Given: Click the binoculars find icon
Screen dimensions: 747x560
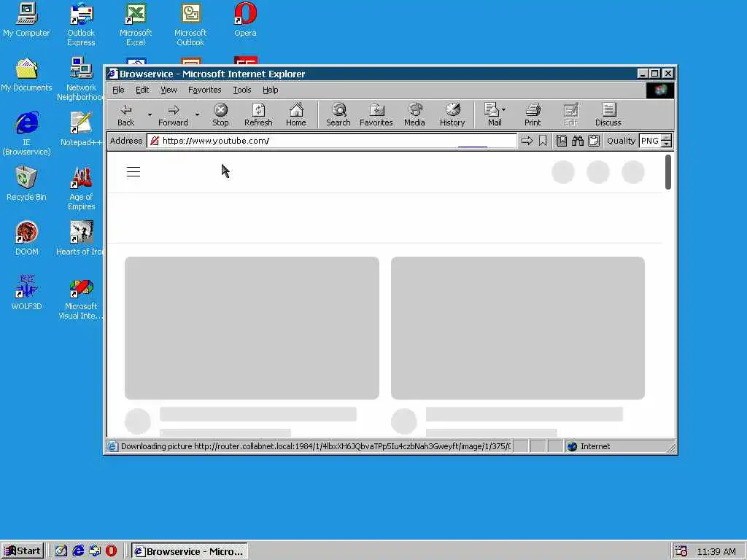Looking at the screenshot, I should coord(578,141).
